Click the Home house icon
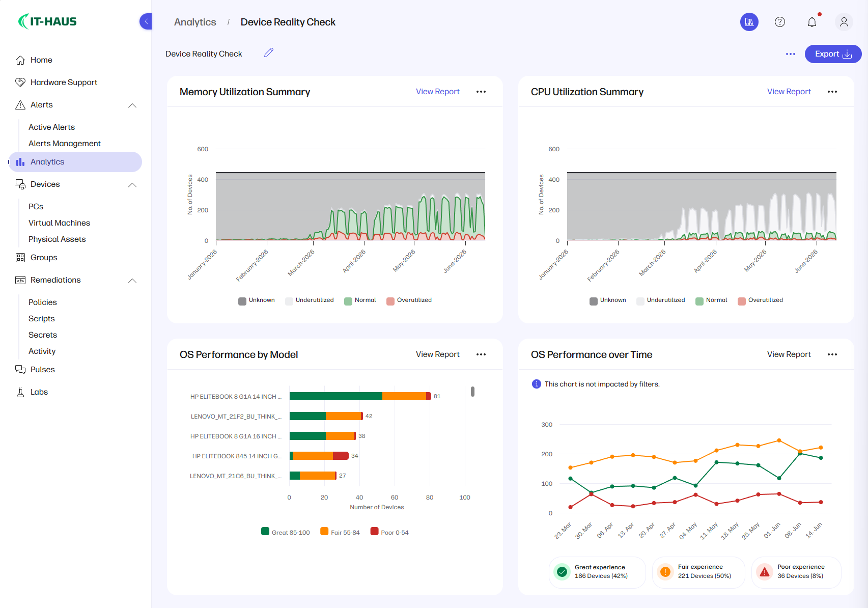 pyautogui.click(x=20, y=60)
